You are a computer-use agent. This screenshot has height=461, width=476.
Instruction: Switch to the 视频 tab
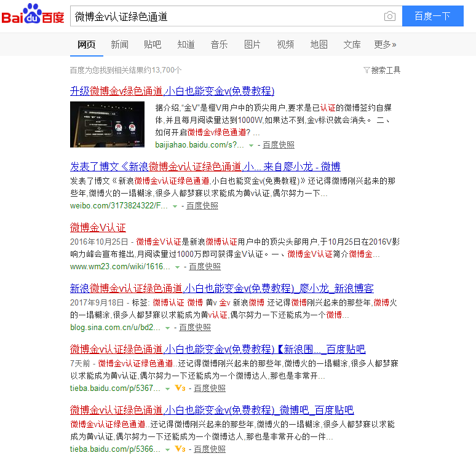point(285,45)
